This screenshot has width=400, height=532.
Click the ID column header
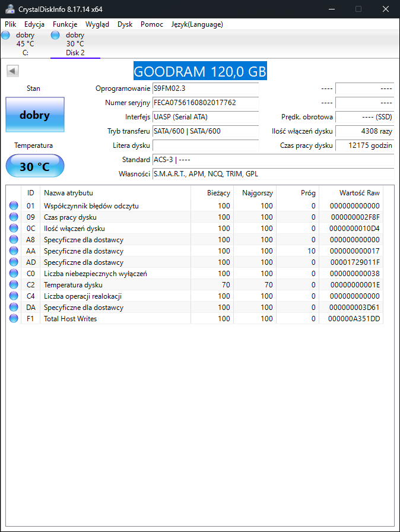(x=30, y=193)
